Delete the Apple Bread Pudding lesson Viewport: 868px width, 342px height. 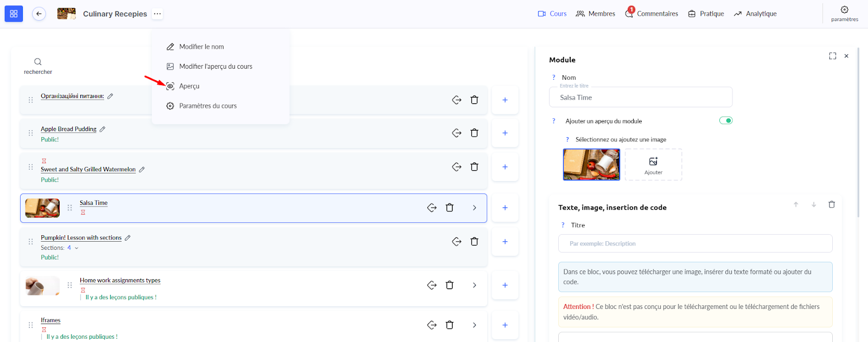[474, 133]
